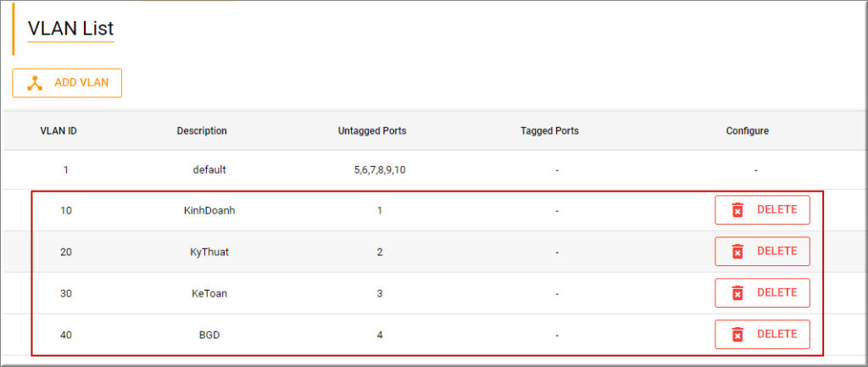
Task: Click trash icon for VLAN 40 BGD
Action: coord(737,335)
